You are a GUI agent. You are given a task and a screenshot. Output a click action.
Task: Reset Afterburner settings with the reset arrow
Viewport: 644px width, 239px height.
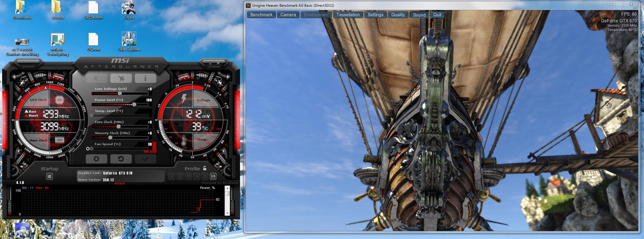pyautogui.click(x=121, y=159)
